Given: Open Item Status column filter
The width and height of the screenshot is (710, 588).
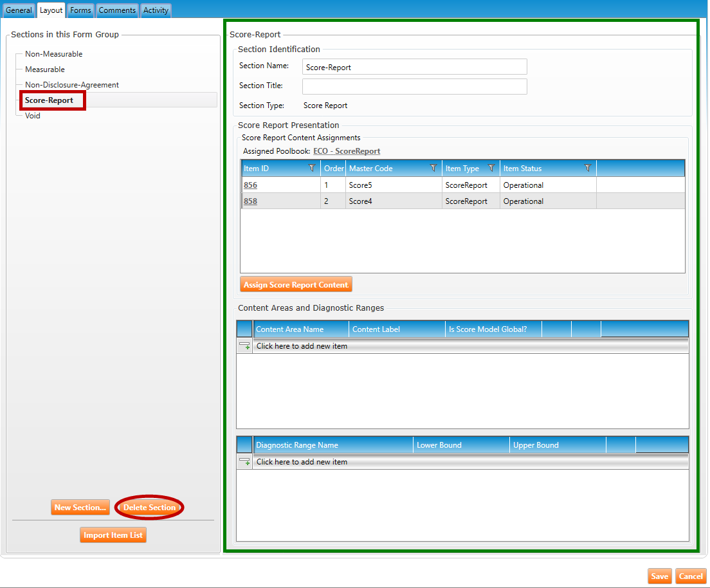Looking at the screenshot, I should tap(588, 169).
